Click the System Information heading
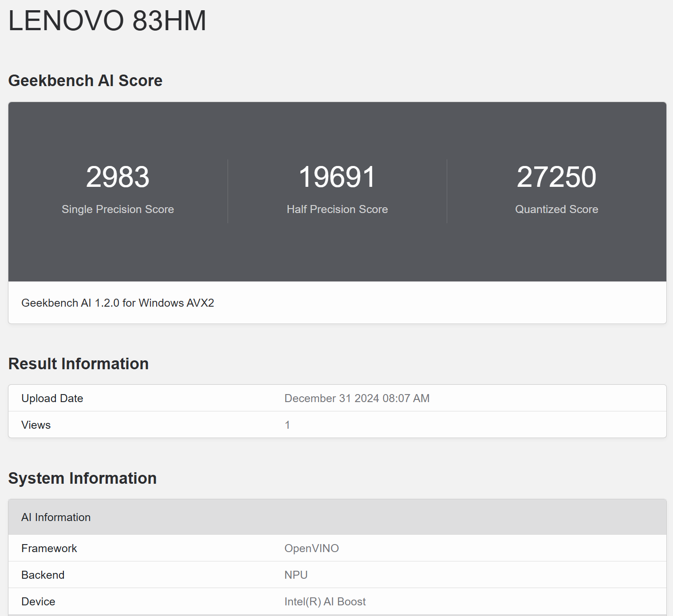The width and height of the screenshot is (673, 616). [x=82, y=478]
